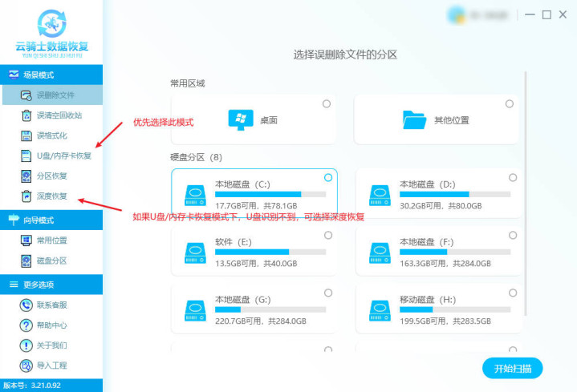Click the 场景模式 header icon
This screenshot has height=392, width=577.
[x=14, y=75]
